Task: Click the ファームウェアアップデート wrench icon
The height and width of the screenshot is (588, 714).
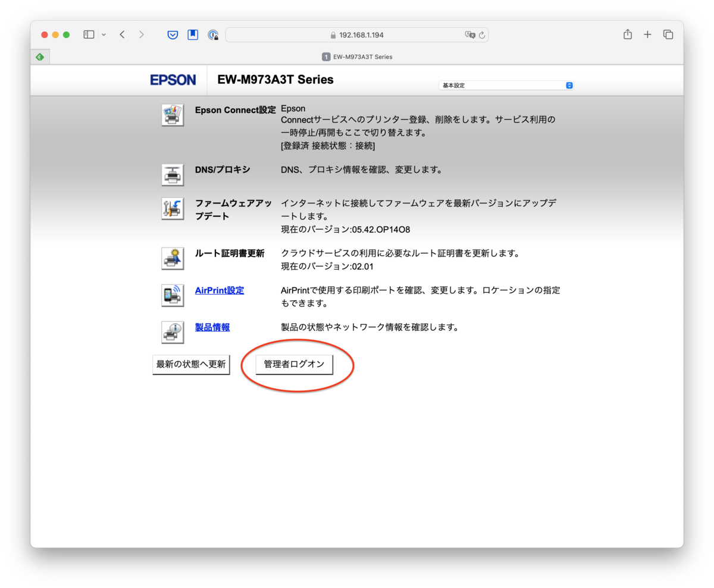Action: tap(173, 209)
